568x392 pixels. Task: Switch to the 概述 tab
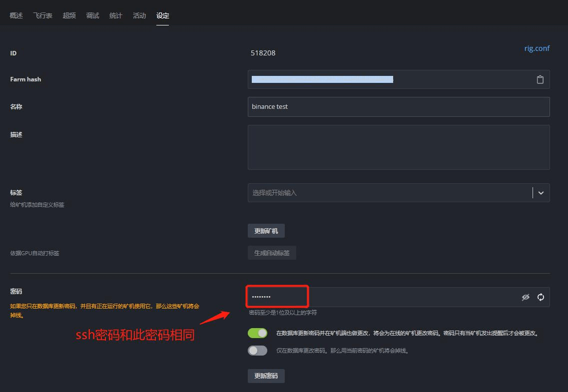click(x=16, y=15)
